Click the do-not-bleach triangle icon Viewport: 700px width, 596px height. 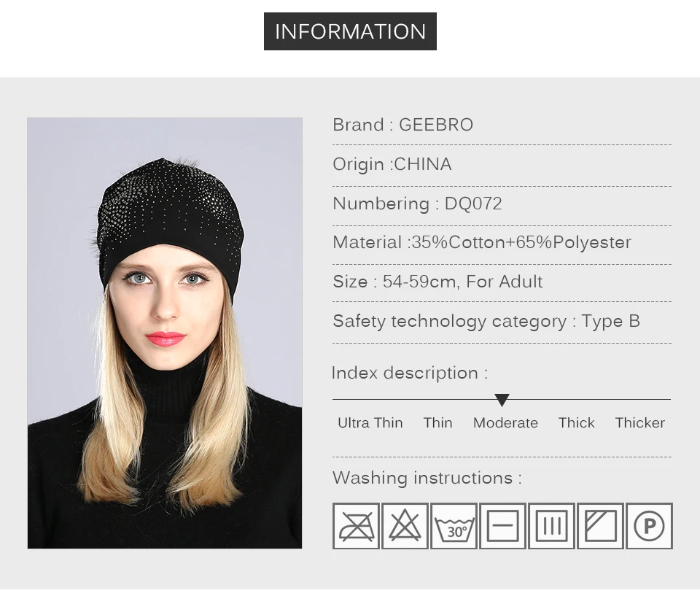405,526
